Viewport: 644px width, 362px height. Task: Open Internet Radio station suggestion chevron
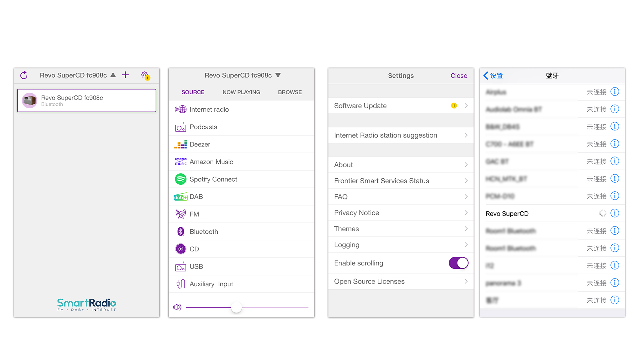tap(466, 135)
